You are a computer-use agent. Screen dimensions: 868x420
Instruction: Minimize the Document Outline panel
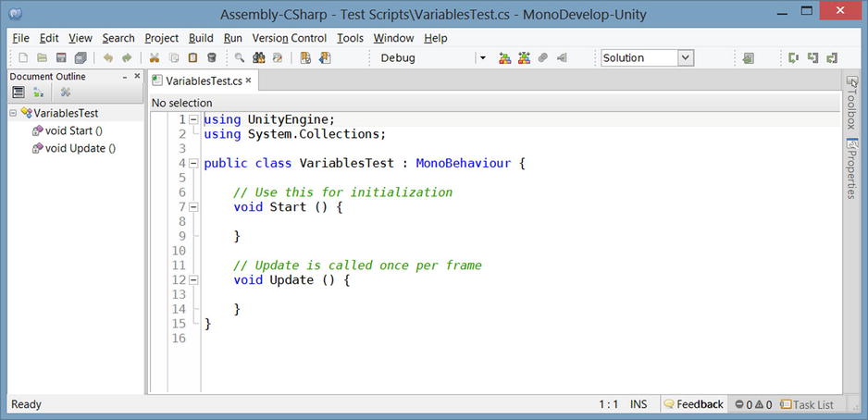(x=125, y=77)
